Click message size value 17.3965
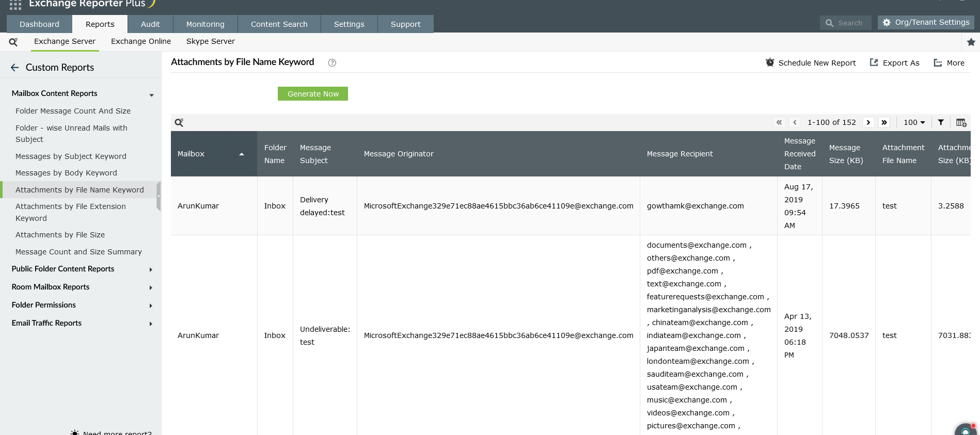This screenshot has height=435, width=980. click(x=844, y=206)
